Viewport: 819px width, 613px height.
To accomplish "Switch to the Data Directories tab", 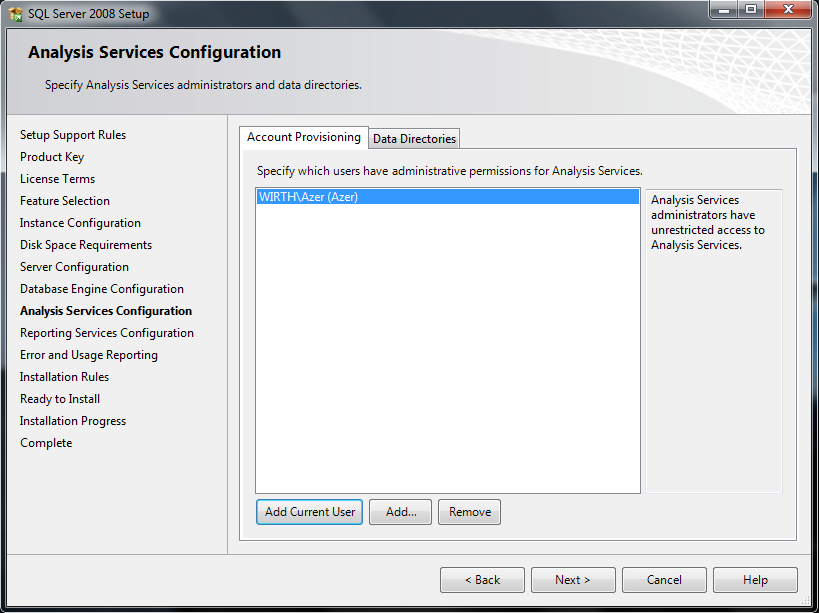I will tap(414, 139).
